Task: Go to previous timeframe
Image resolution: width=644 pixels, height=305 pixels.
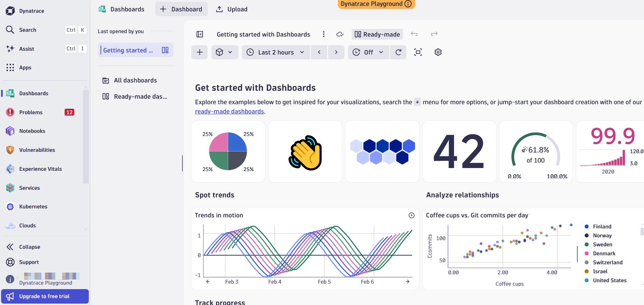Action: point(319,52)
